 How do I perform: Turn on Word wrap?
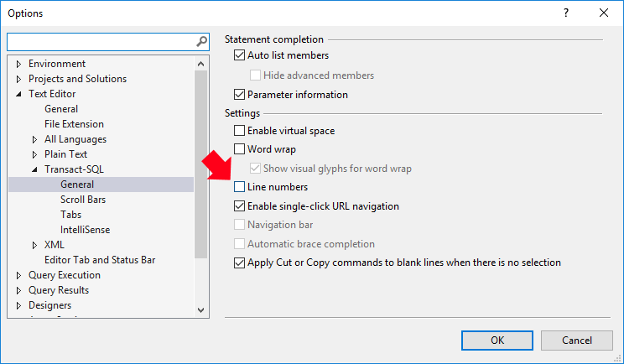point(239,149)
